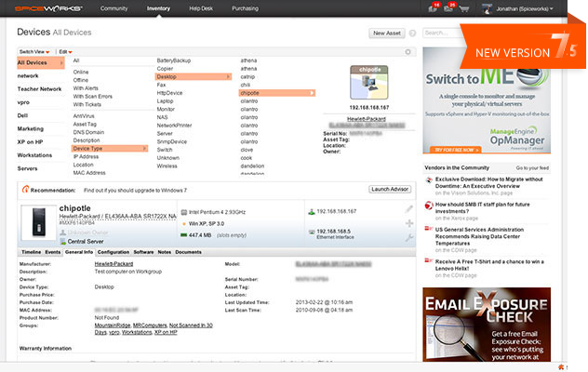The width and height of the screenshot is (588, 372).
Task: Select the catnip device
Action: point(247,77)
